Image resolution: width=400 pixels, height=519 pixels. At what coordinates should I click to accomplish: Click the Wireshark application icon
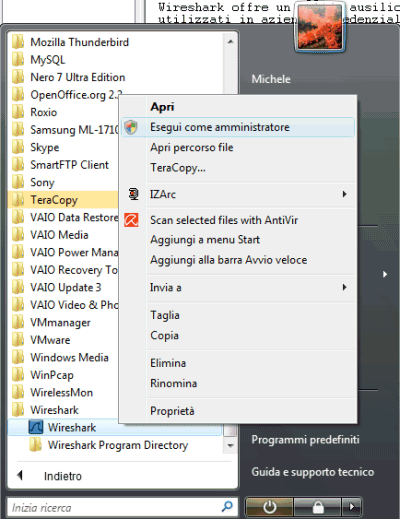(36, 427)
